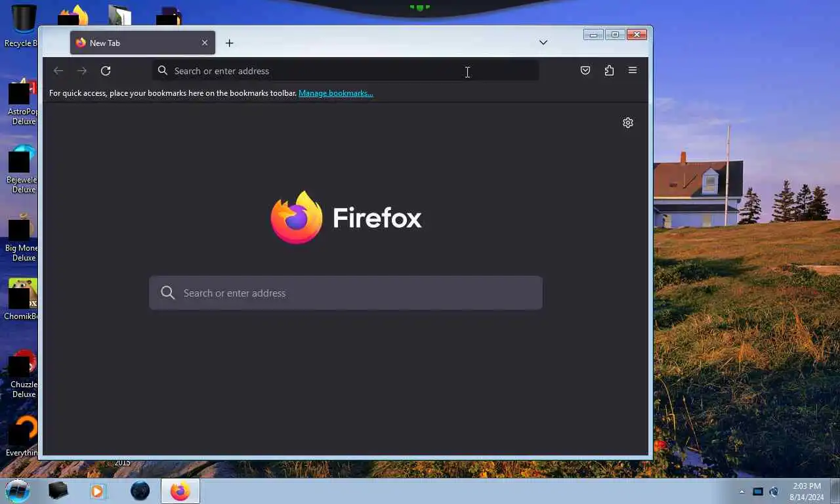Open a new tab with plus button
840x504 pixels.
229,43
